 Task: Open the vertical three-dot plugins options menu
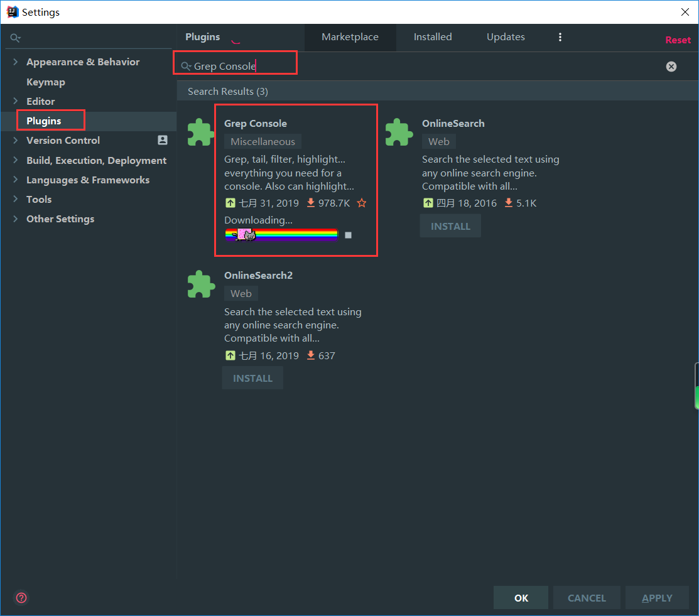coord(560,37)
